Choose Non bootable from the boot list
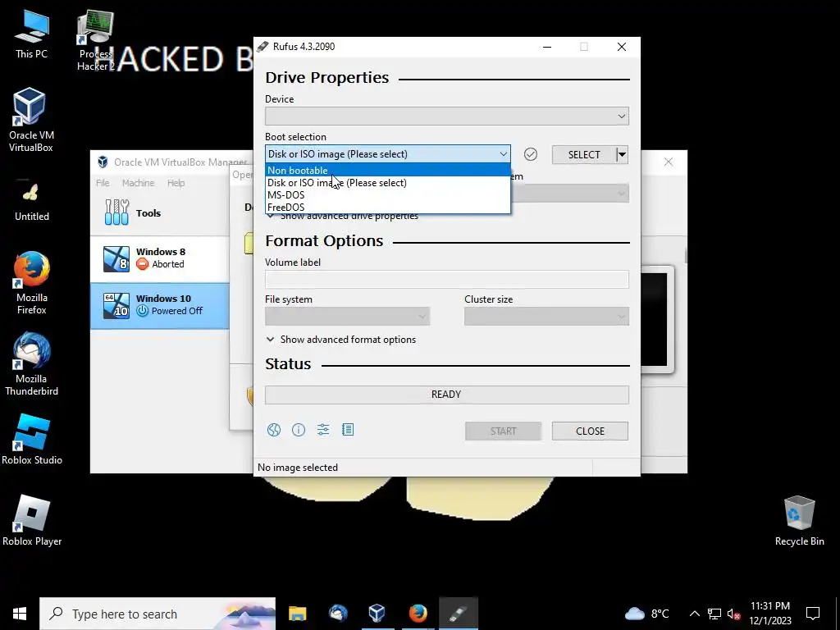 pyautogui.click(x=388, y=171)
